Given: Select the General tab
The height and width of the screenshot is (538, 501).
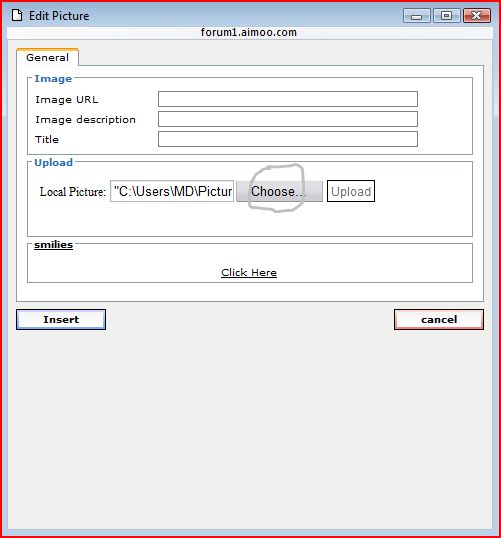Looking at the screenshot, I should [47, 57].
